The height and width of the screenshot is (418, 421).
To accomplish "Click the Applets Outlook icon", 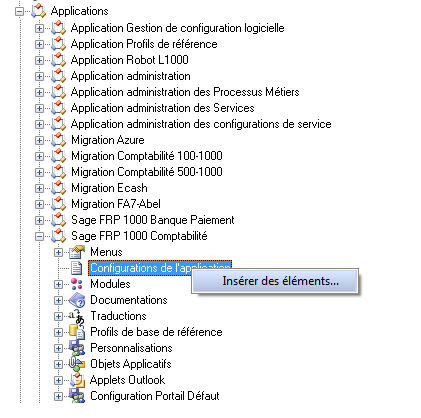I will (x=77, y=380).
